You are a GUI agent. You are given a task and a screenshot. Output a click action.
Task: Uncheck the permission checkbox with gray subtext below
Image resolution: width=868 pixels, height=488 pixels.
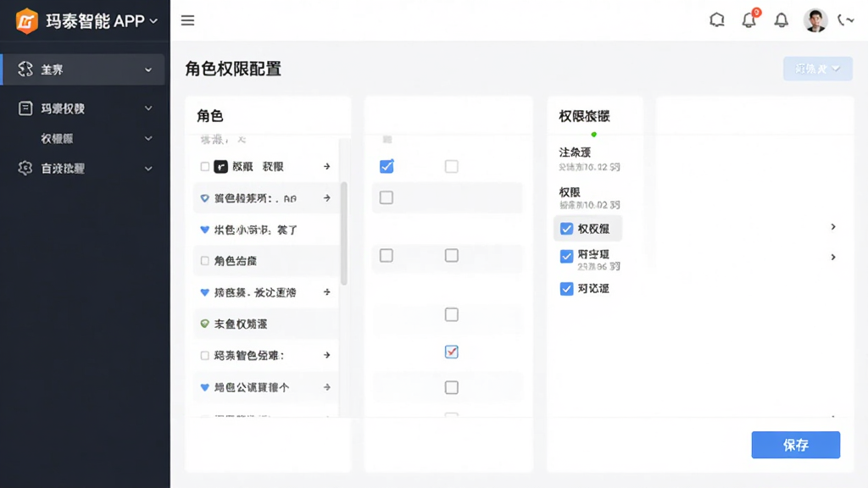coord(566,256)
